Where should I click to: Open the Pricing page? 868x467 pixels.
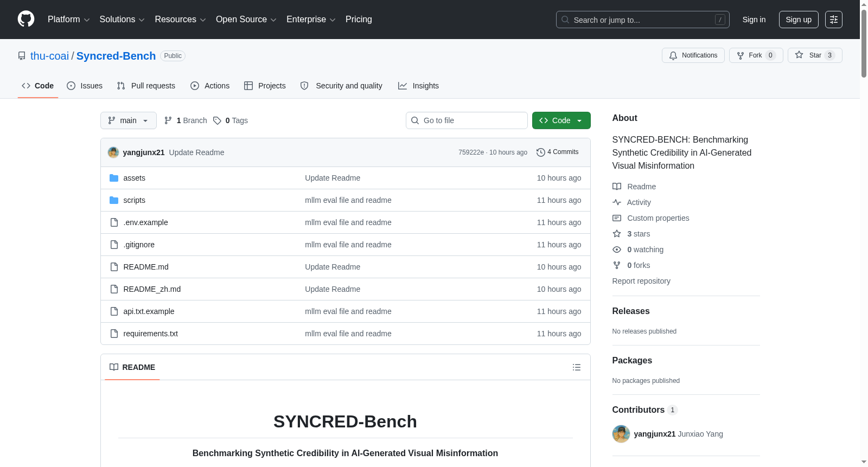(x=359, y=20)
